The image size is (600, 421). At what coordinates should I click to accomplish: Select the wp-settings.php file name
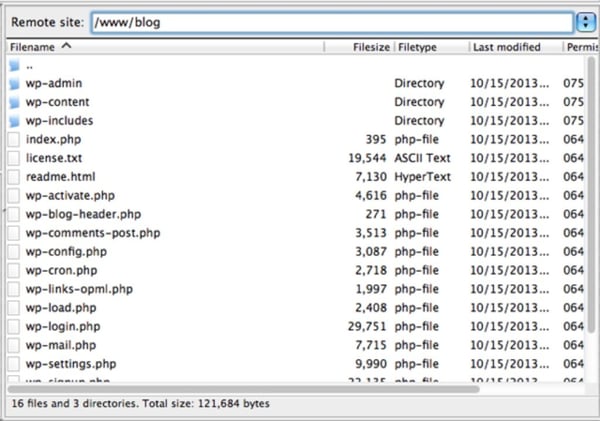70,363
